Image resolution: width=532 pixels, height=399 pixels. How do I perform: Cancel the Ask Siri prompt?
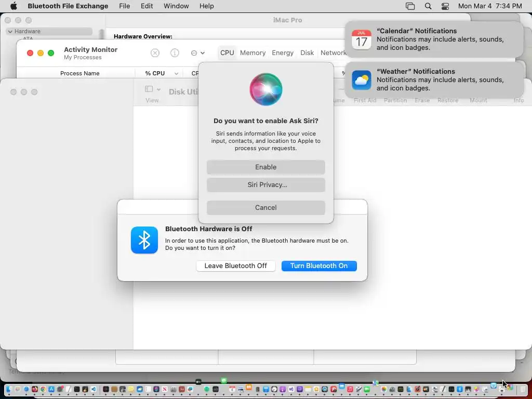[x=265, y=207]
